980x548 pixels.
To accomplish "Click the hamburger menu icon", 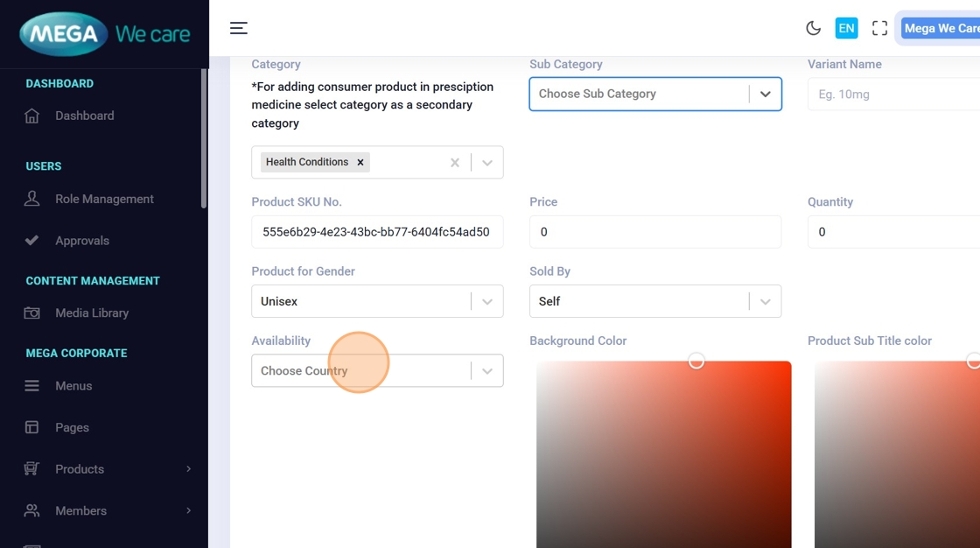I will pos(238,28).
